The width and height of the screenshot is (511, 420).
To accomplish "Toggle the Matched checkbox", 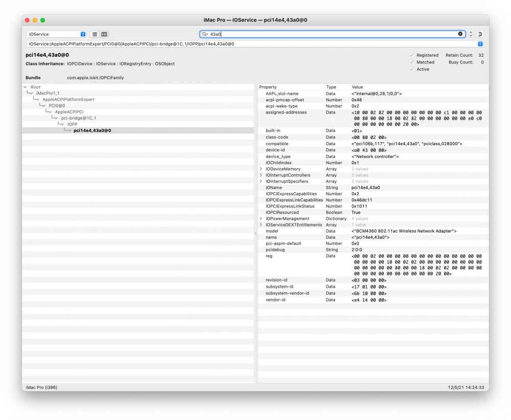I will tap(411, 62).
